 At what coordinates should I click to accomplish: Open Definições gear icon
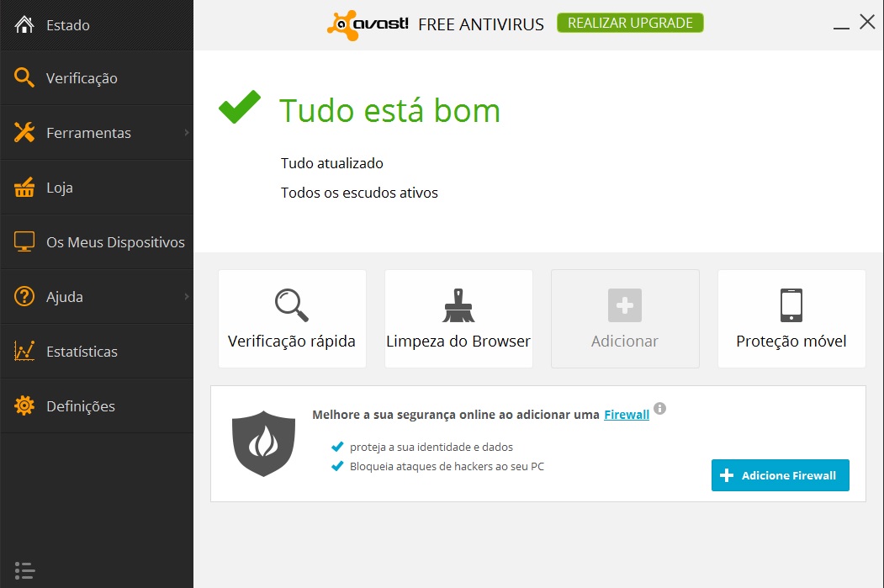(24, 406)
